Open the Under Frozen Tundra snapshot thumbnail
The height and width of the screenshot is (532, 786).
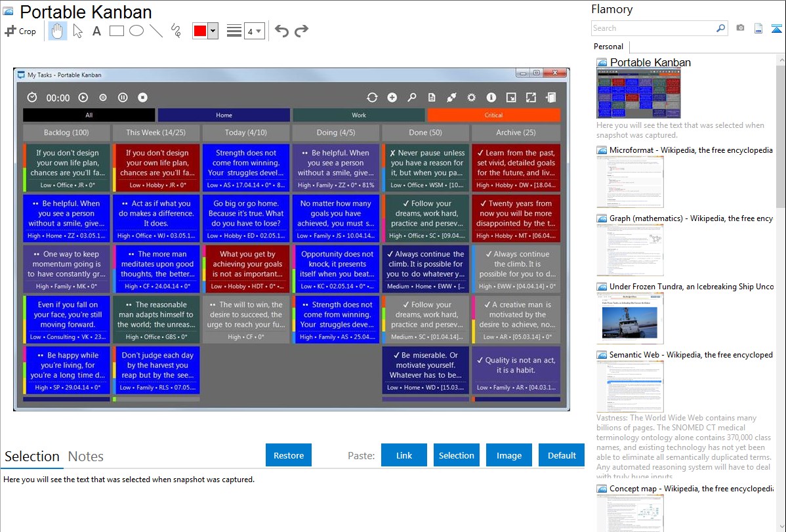tap(630, 318)
